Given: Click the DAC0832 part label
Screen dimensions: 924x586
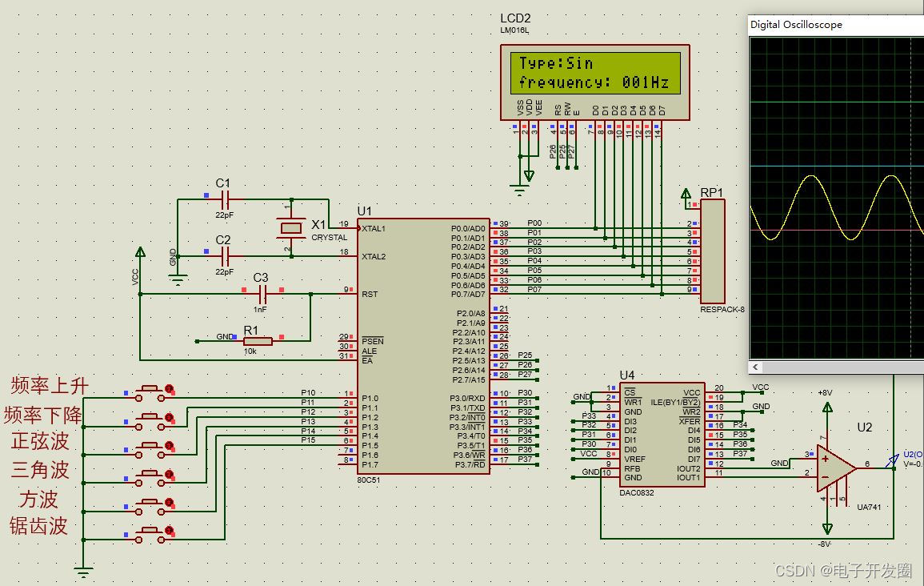Looking at the screenshot, I should click(637, 493).
